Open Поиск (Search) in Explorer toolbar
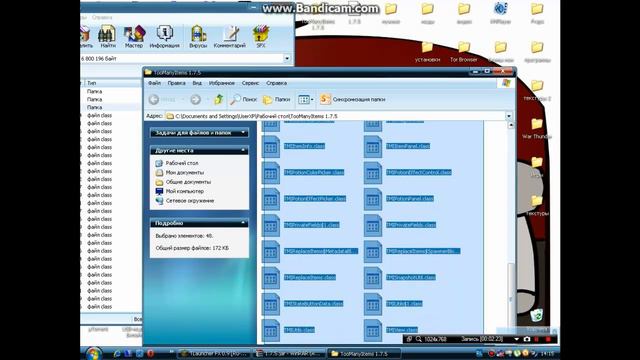Image resolution: width=640 pixels, height=360 pixels. point(243,99)
